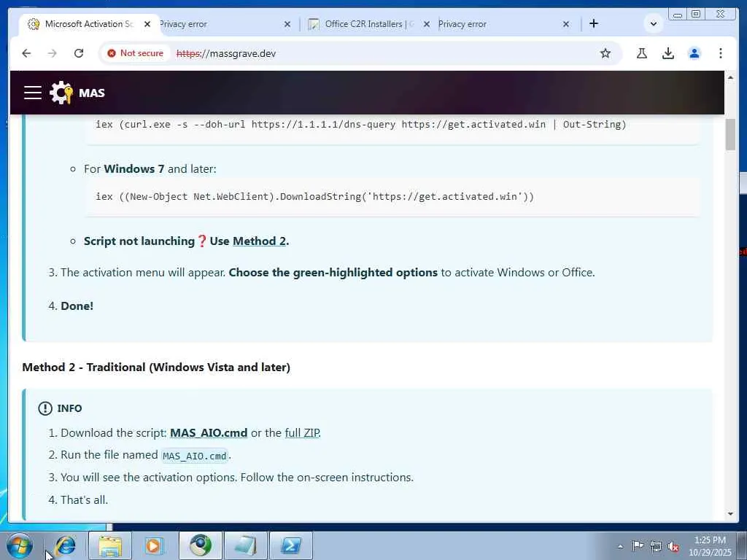
Task: Open the Windows Start menu
Action: [20, 545]
